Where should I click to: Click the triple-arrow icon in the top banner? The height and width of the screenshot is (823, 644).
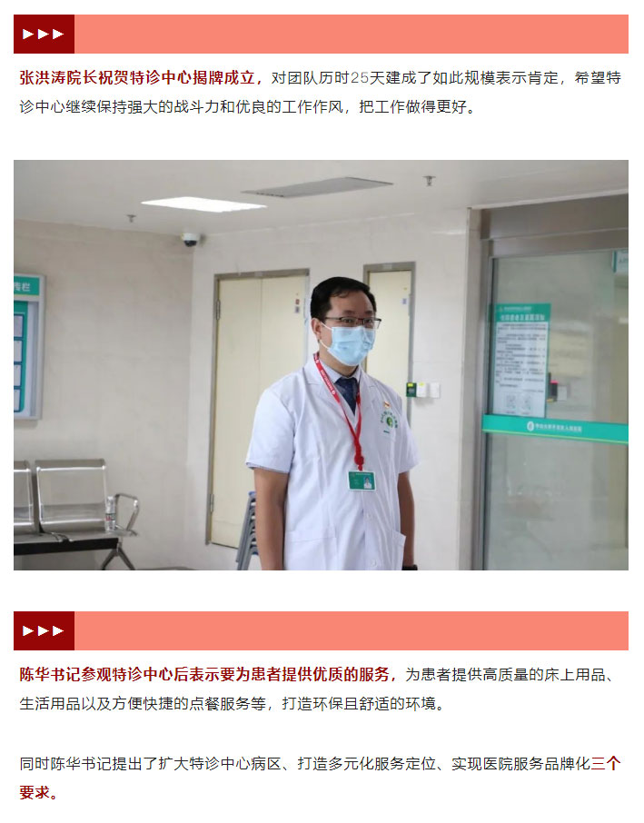tap(44, 35)
